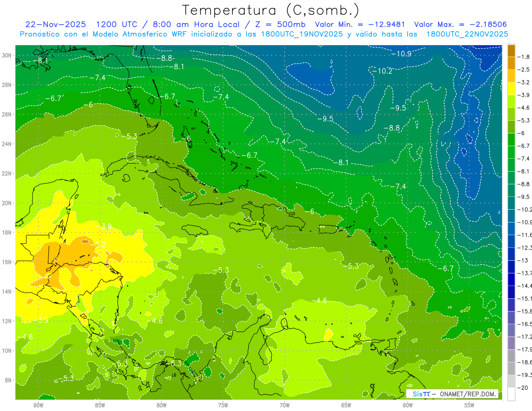
Task: Click the '75W' longitude axis label
Action: point(223,405)
